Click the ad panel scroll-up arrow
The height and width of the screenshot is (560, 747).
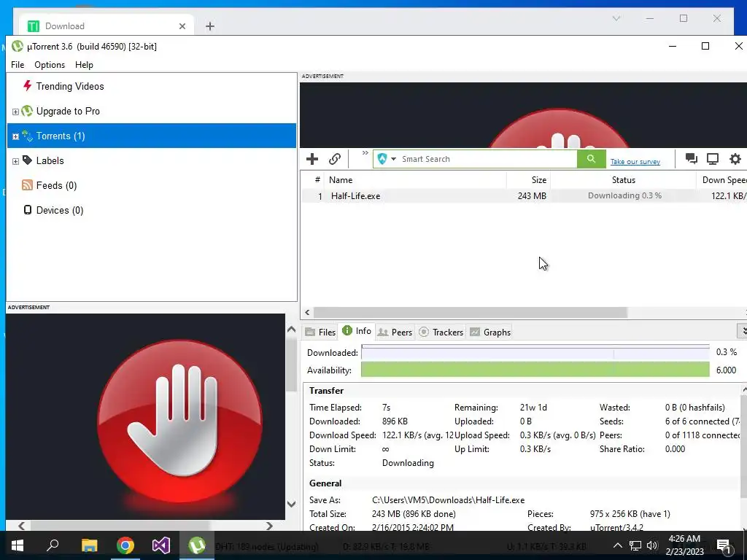(x=292, y=330)
